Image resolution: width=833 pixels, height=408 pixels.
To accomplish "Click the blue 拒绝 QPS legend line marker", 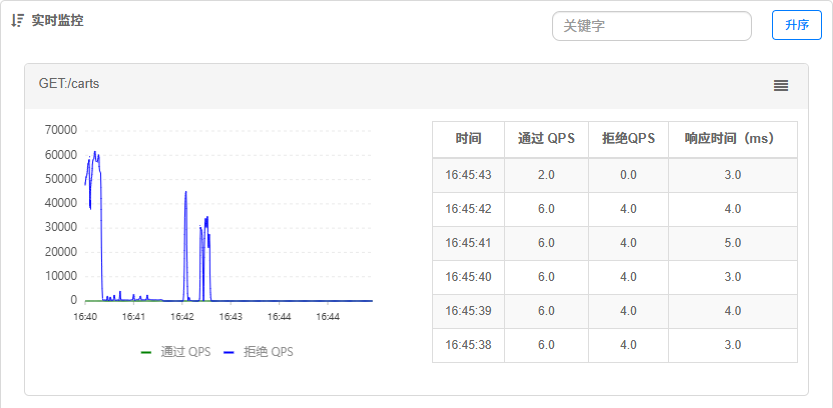I will point(229,353).
